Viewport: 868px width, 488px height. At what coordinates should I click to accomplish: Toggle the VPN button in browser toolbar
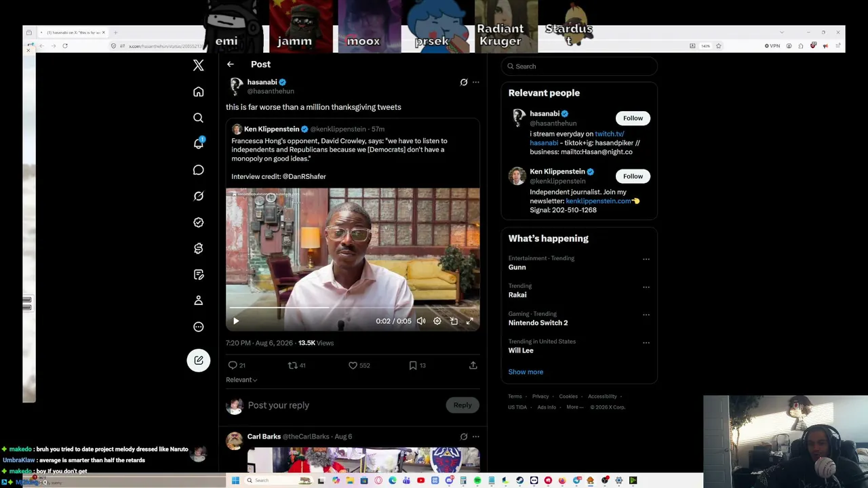(772, 46)
